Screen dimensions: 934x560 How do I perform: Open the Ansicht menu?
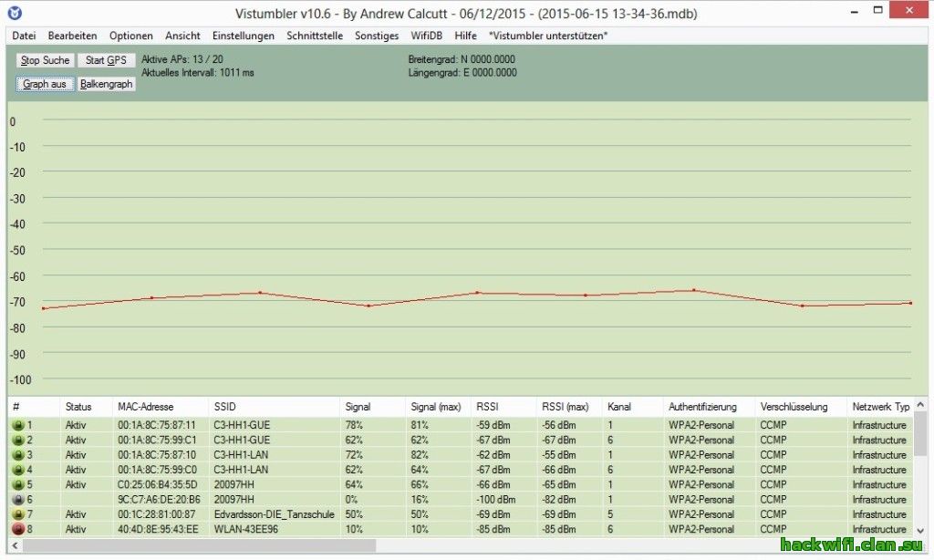click(x=182, y=36)
